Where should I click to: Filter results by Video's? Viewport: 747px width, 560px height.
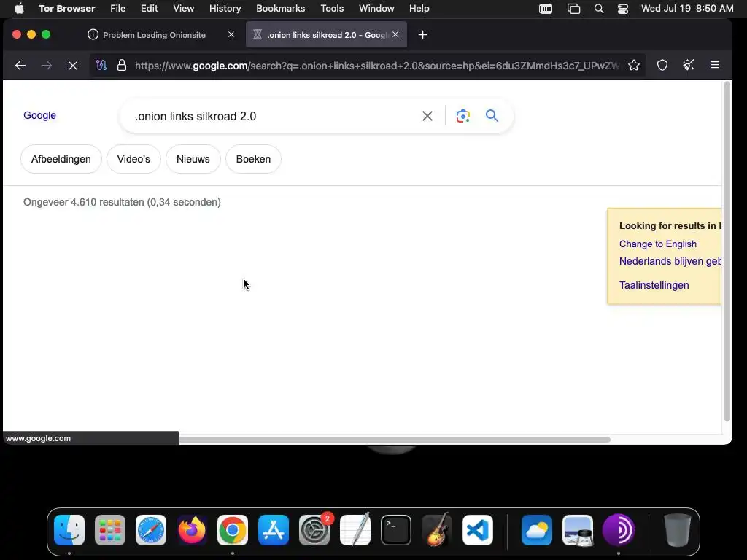[x=133, y=159]
